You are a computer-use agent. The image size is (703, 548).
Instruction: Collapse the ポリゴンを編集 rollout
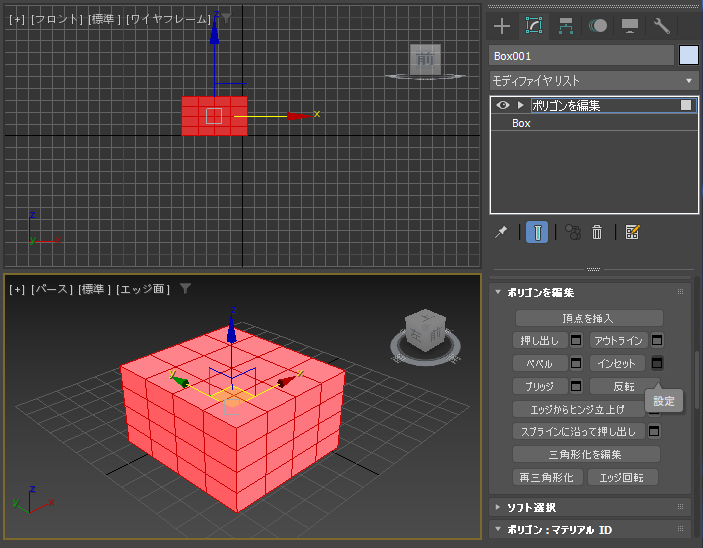(x=498, y=292)
